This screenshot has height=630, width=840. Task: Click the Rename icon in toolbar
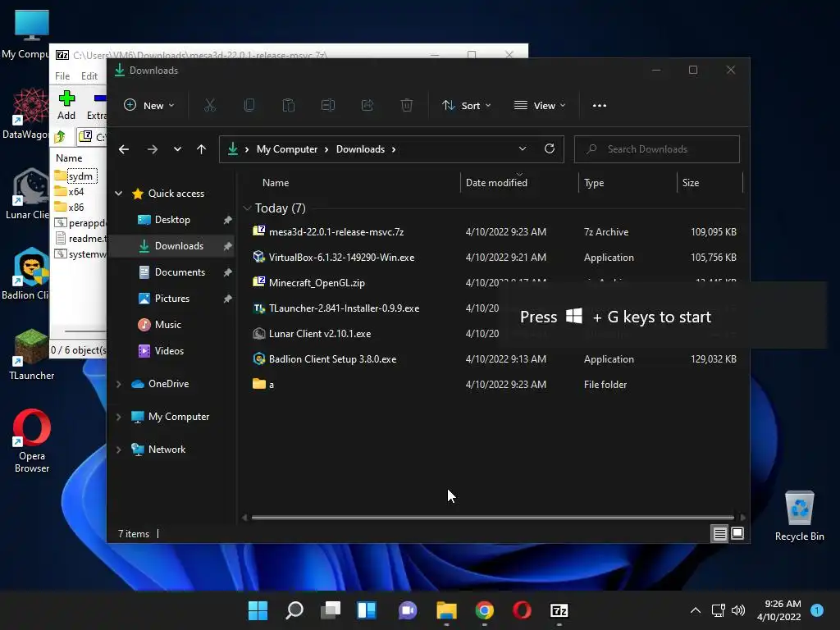pos(328,106)
